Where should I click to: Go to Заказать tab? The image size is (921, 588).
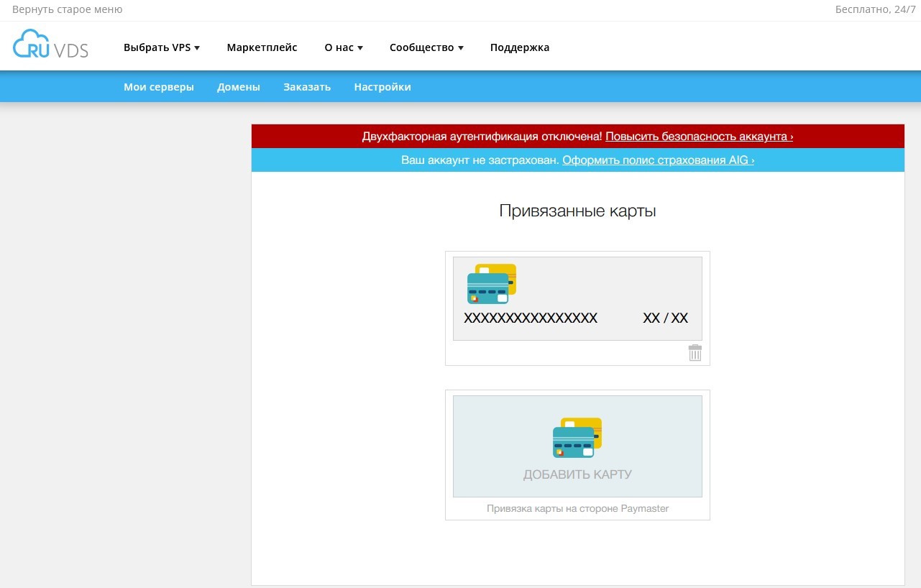[307, 87]
